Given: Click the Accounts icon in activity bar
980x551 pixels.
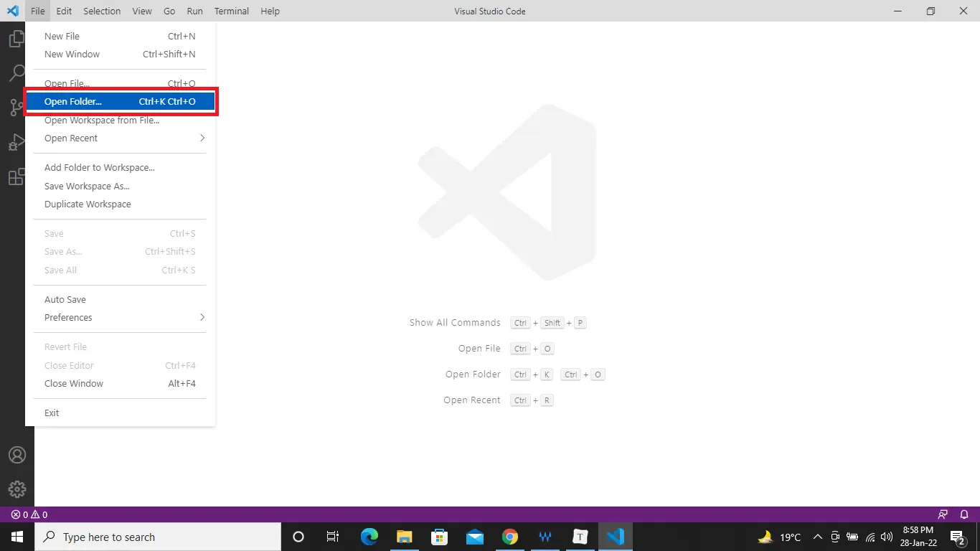Looking at the screenshot, I should pos(17,455).
